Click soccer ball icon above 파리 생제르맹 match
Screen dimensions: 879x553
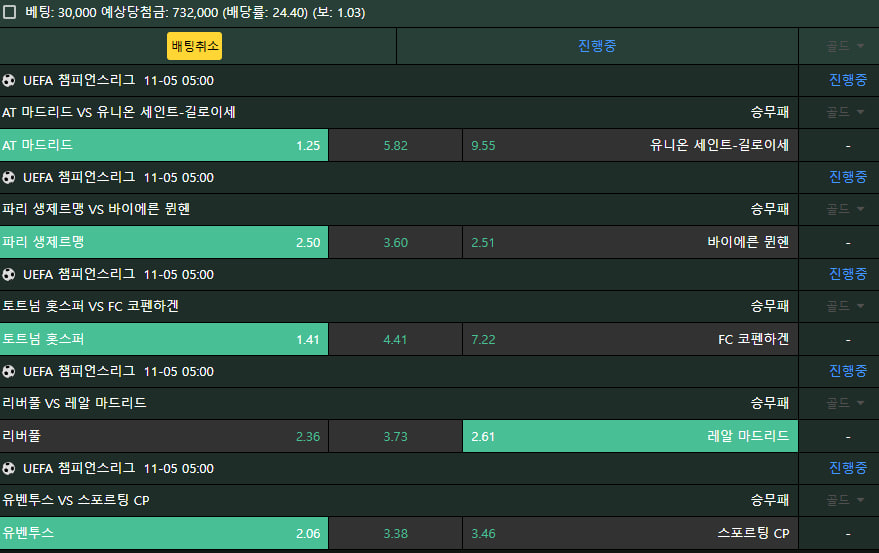(8, 178)
